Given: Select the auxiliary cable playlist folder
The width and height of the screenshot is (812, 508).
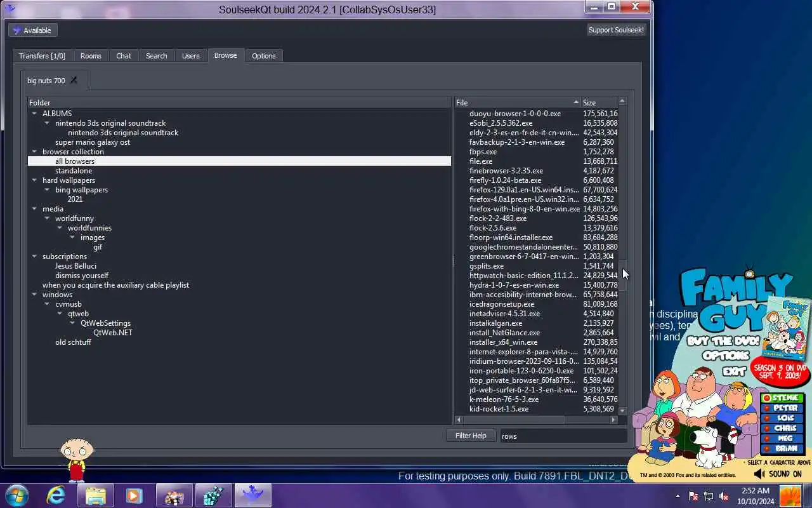Looking at the screenshot, I should [115, 285].
